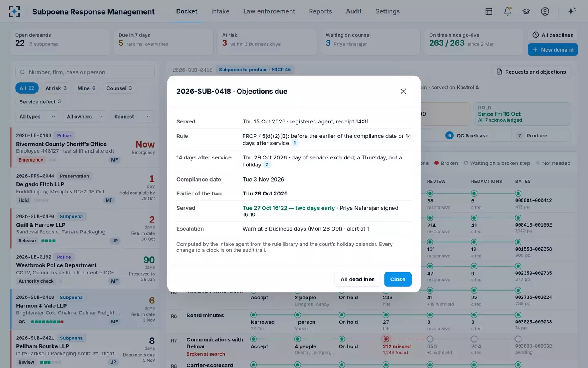The height and width of the screenshot is (368, 588).
Task: Click the blue Close button in the dialog
Action: coord(398,279)
